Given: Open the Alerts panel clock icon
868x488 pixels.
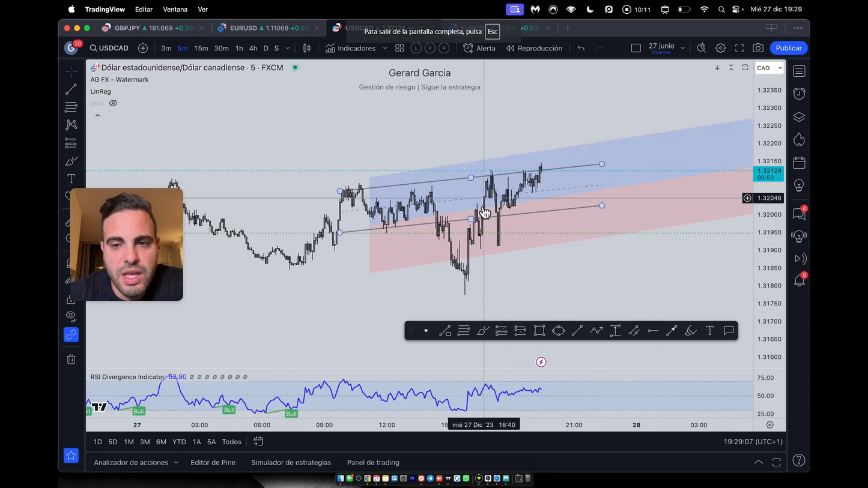Looking at the screenshot, I should coord(799,94).
